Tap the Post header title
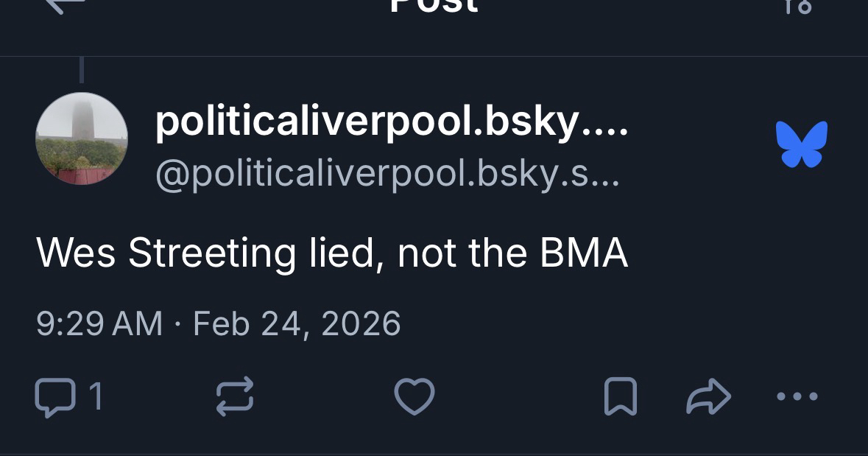Image resolution: width=868 pixels, height=456 pixels. point(434,6)
